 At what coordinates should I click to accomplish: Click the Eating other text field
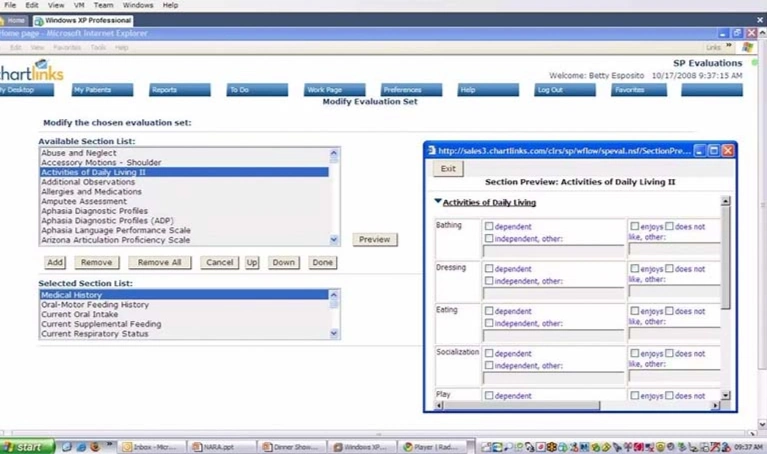pyautogui.click(x=553, y=336)
